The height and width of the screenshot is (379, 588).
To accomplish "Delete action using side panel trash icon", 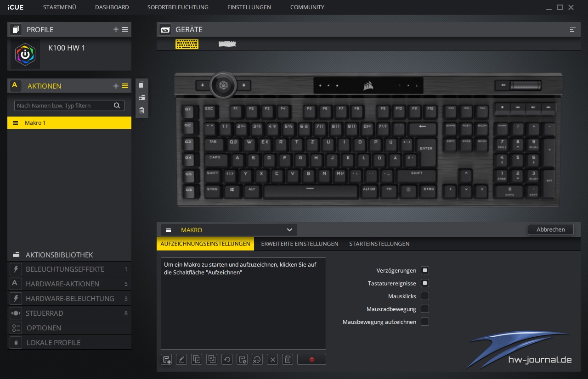I will (141, 110).
